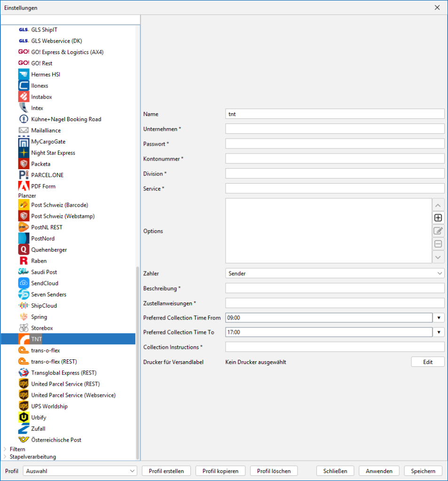Viewport: 448px width, 481px height.
Task: Click the Kontonummer input field
Action: click(x=335, y=159)
